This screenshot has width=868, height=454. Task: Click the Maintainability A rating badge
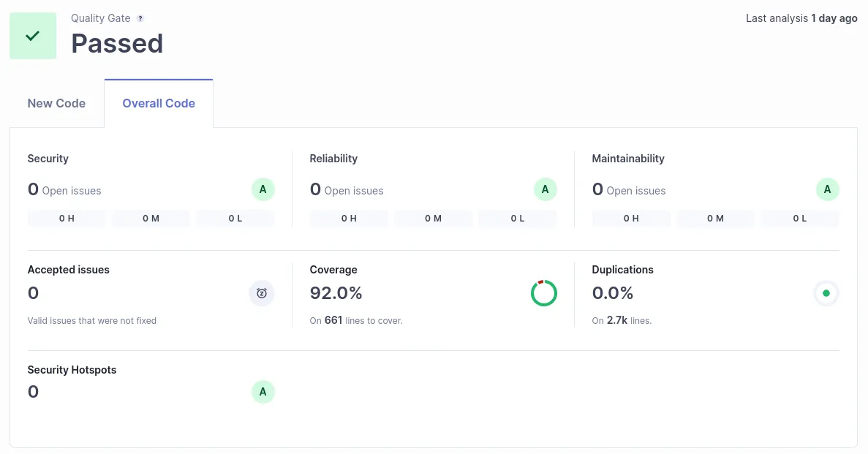pos(828,189)
